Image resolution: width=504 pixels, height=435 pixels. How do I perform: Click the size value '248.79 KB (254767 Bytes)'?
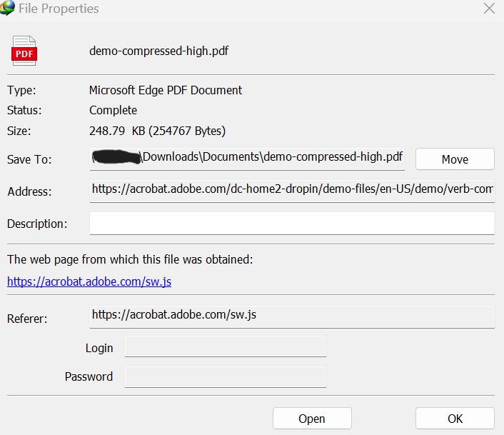[157, 131]
